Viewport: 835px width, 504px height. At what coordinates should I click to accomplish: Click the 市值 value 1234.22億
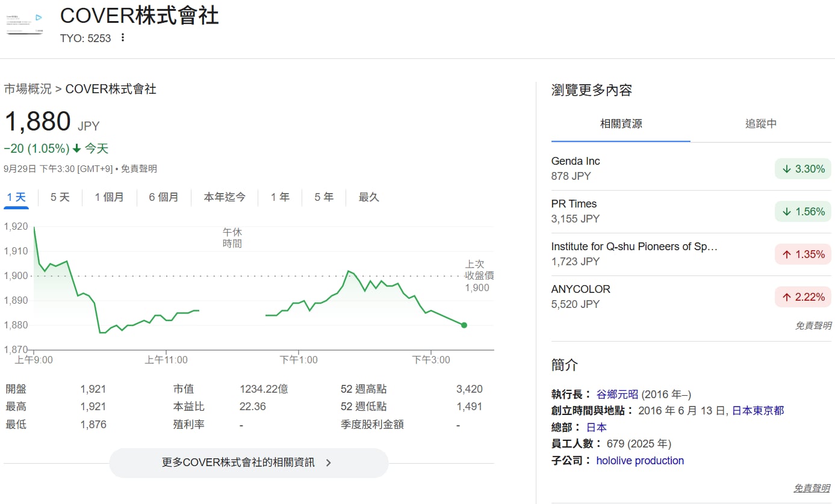[264, 389]
